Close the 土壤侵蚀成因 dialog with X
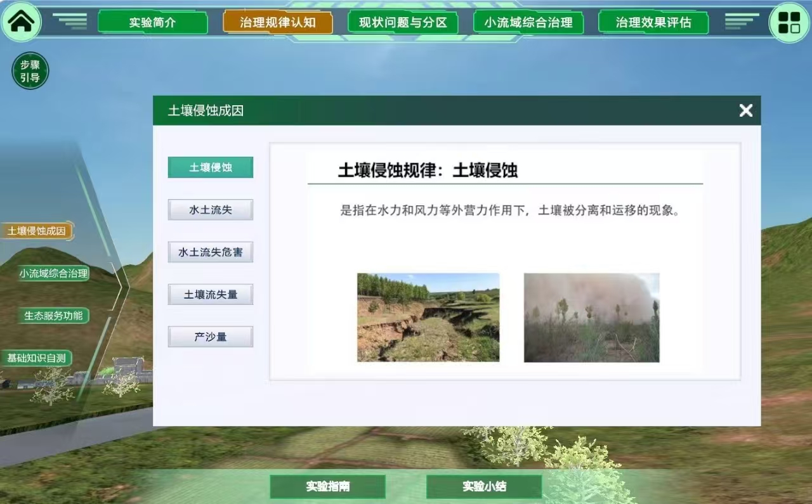Screen dimensions: 812x504 tap(745, 110)
